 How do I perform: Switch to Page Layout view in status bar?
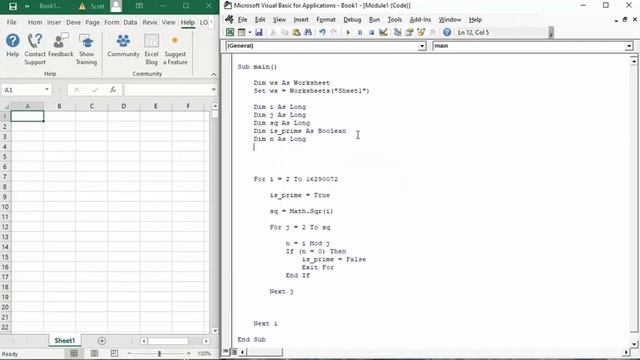click(94, 353)
